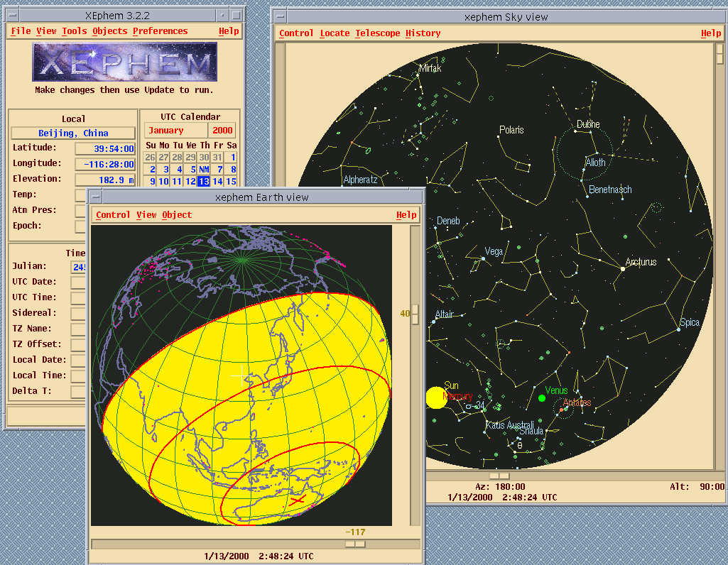Image resolution: width=728 pixels, height=565 pixels.
Task: Select the NM new moon day in calendar
Action: coord(203,170)
